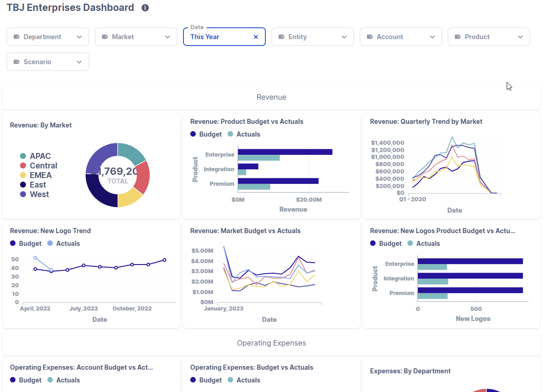Click the tag icon in Scenario filter

coord(16,62)
